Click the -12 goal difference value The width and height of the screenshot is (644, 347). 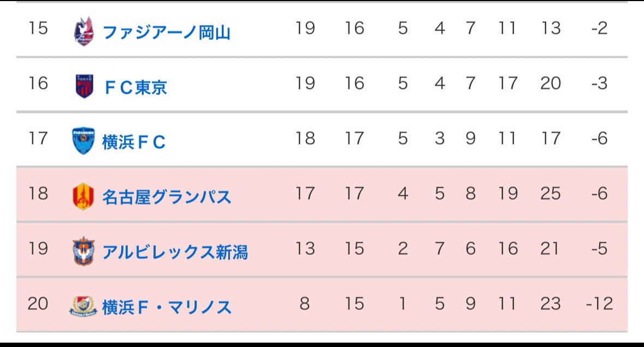[600, 304]
